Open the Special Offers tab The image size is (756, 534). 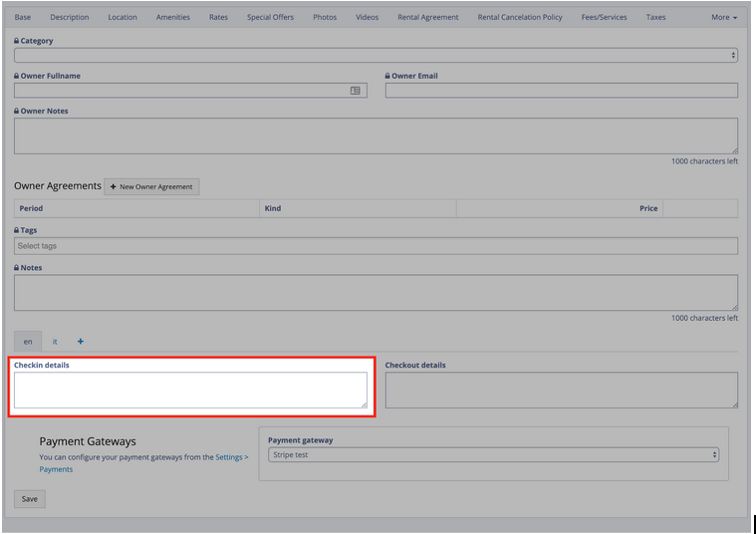click(271, 17)
